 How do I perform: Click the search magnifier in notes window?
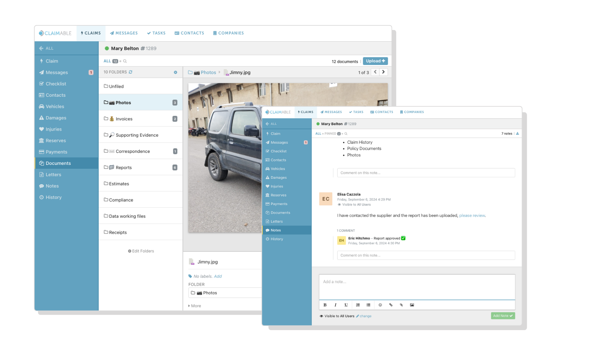(346, 134)
